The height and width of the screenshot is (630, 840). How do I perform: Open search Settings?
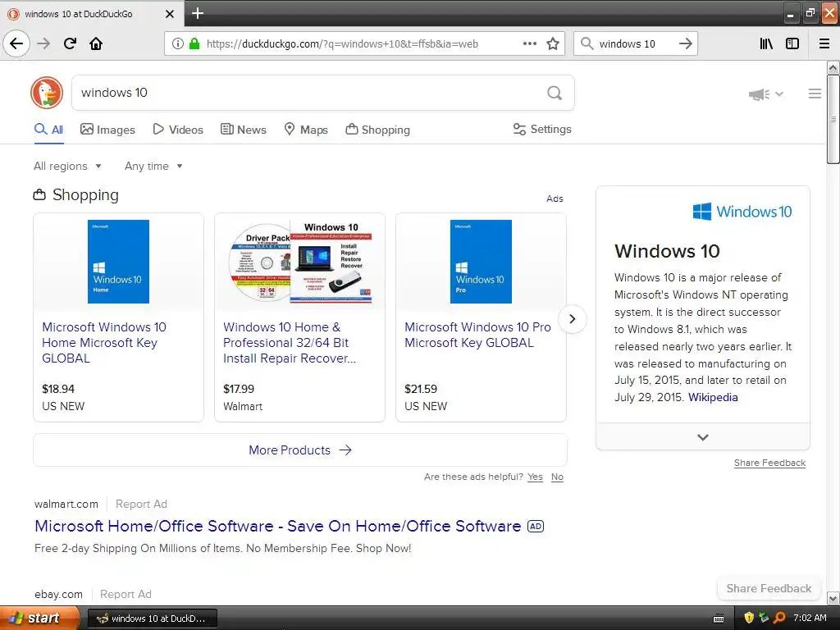click(x=542, y=129)
